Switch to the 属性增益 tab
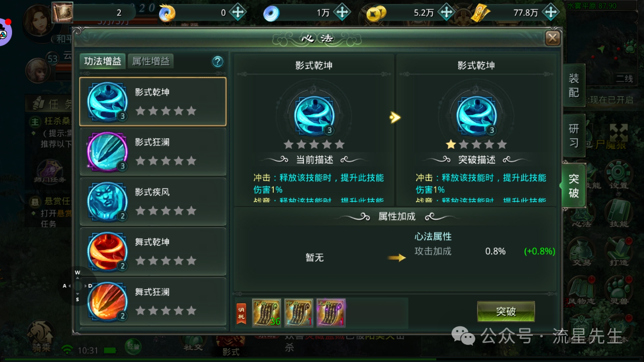644x362 pixels. (150, 61)
